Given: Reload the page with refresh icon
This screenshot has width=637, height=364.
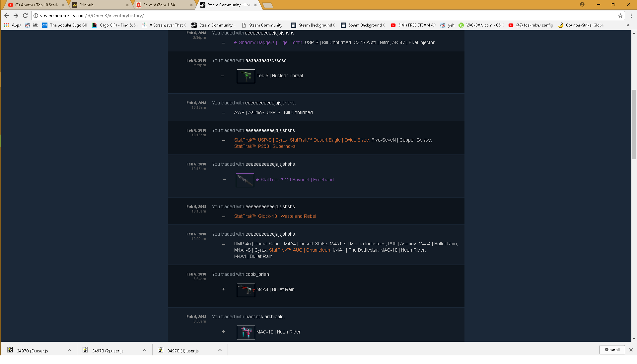Looking at the screenshot, I should tap(25, 16).
